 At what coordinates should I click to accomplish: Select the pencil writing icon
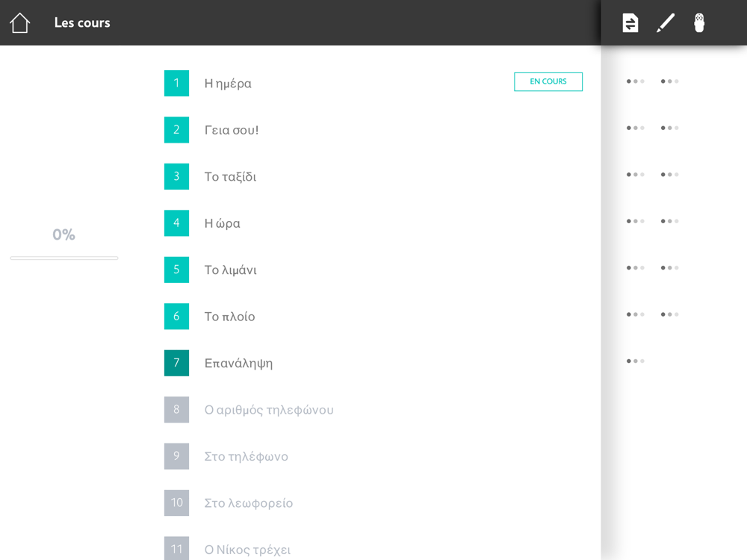coord(666,23)
